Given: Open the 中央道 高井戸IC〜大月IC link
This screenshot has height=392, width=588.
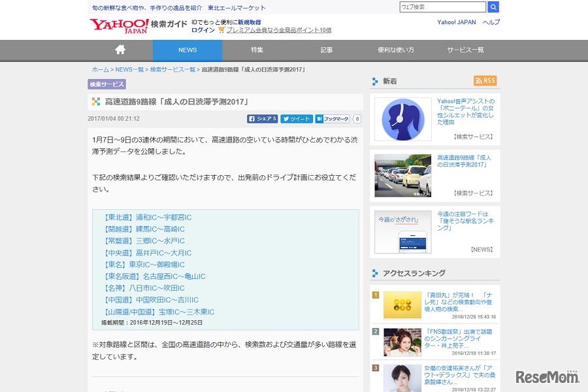Looking at the screenshot, I should coord(147,253).
